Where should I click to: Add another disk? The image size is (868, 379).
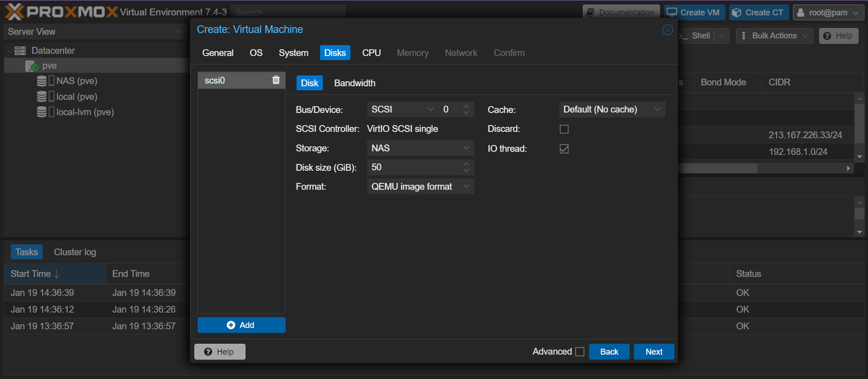coord(241,325)
